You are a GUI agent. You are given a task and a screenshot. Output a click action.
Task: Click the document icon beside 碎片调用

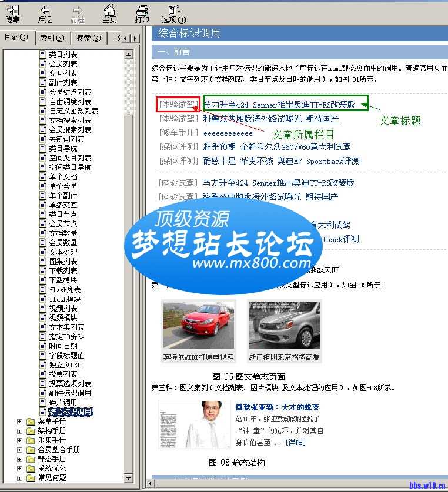43,403
